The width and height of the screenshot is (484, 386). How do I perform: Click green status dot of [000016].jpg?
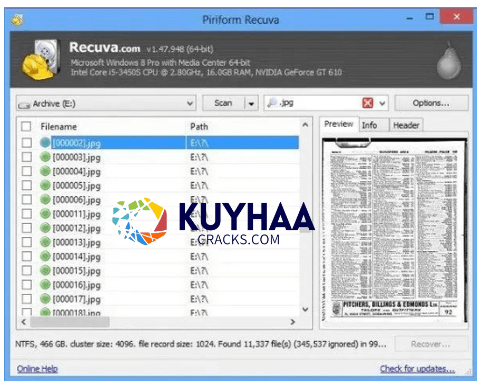45,284
